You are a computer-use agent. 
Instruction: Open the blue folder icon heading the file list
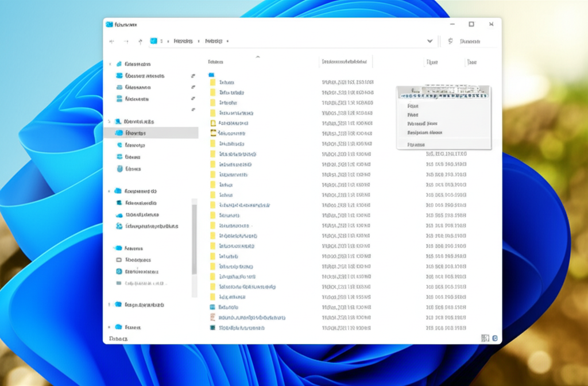[x=211, y=75]
